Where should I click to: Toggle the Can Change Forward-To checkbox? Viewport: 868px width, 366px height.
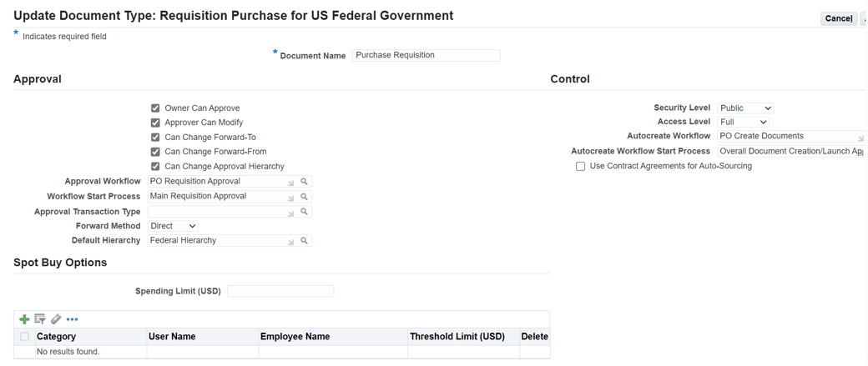tap(155, 138)
